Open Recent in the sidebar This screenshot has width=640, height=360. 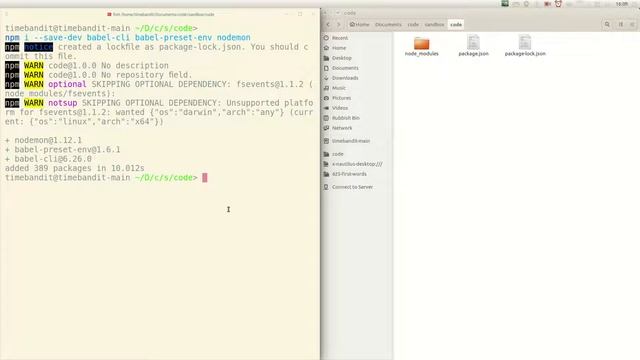pyautogui.click(x=340, y=38)
